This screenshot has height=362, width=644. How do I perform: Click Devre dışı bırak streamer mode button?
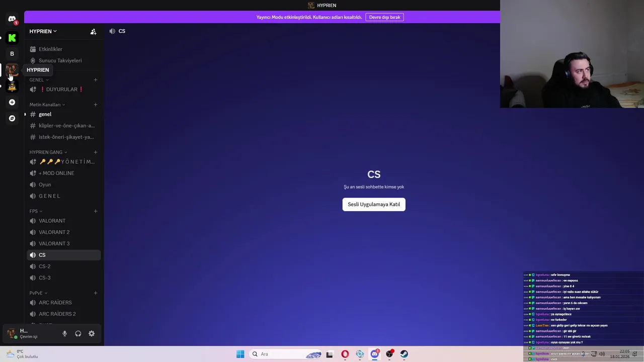pos(384,17)
